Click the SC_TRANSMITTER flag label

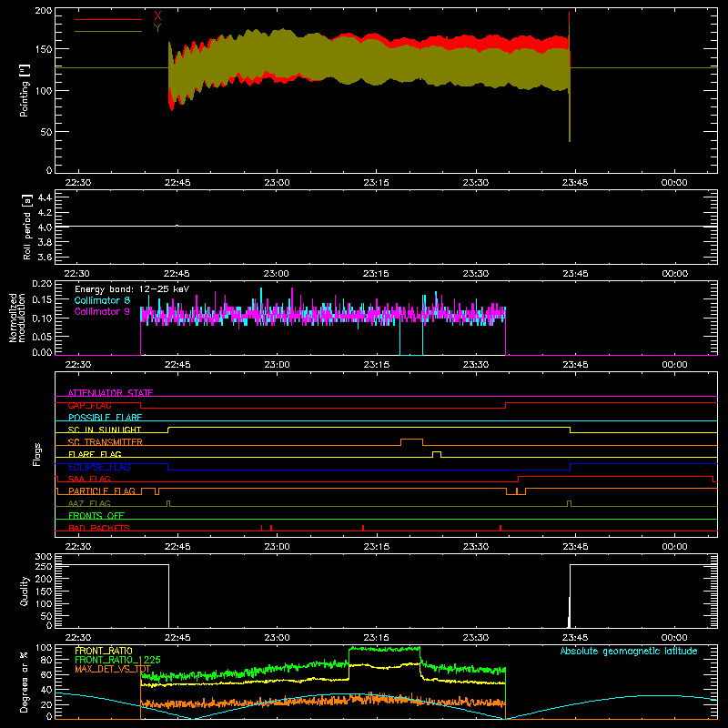(x=106, y=441)
